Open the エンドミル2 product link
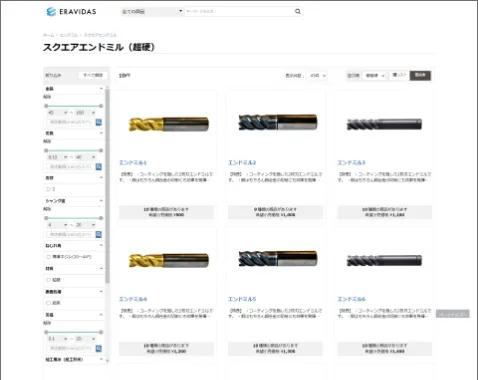Screen dimensions: 478x380 pos(242,163)
